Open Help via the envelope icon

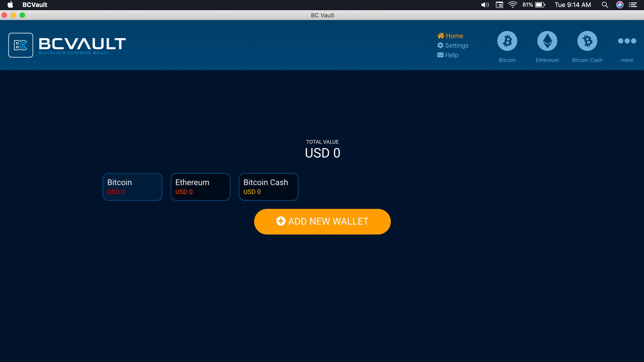(x=448, y=55)
